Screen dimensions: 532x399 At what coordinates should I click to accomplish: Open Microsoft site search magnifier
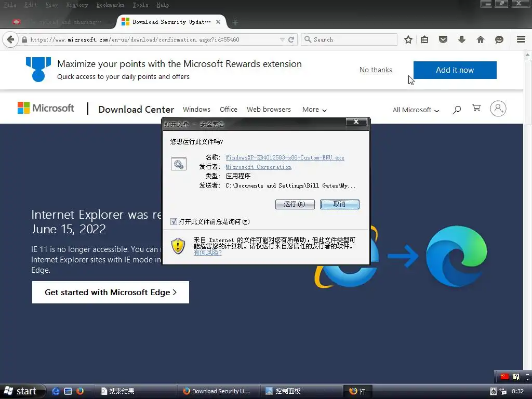tap(457, 109)
